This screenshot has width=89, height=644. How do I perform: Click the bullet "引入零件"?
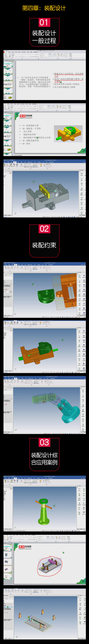[27, 131]
